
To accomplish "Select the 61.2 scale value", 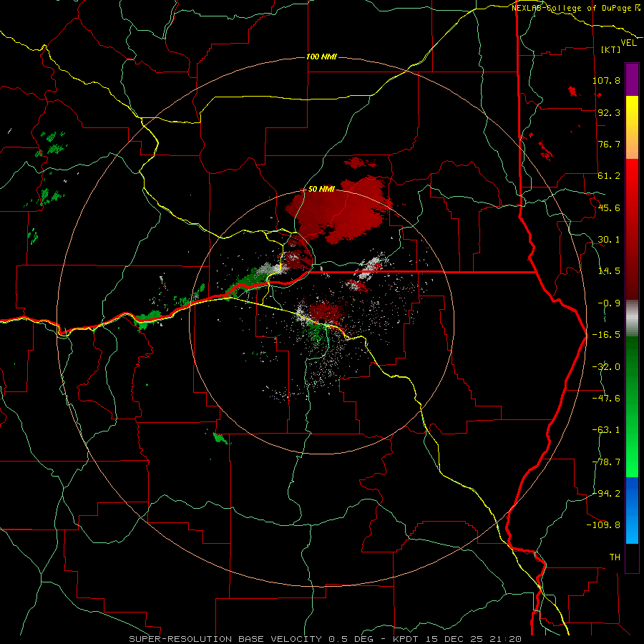I will [609, 176].
